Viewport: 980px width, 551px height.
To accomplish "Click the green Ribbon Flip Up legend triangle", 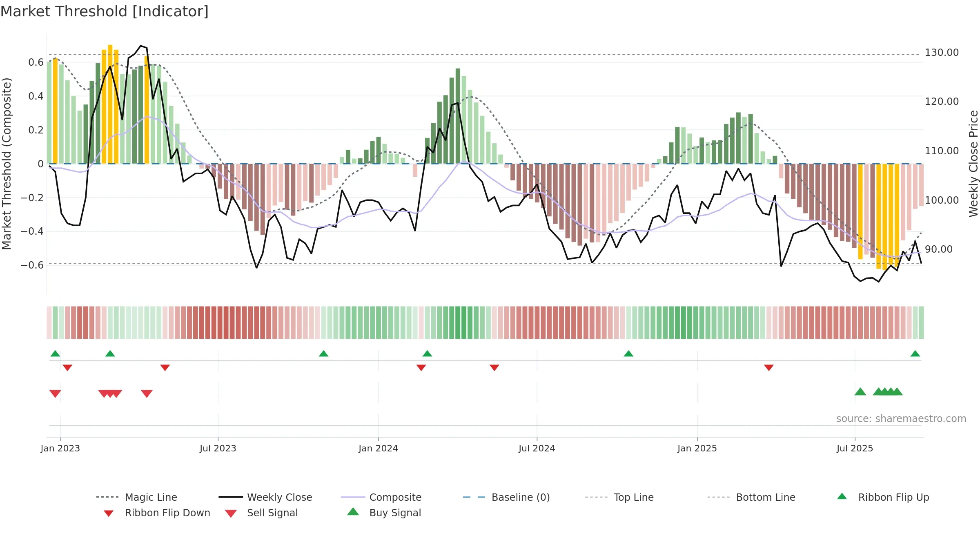I will [x=842, y=496].
